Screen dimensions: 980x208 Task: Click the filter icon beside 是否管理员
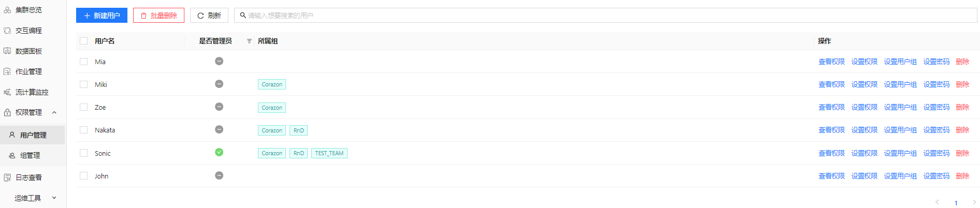click(x=249, y=41)
